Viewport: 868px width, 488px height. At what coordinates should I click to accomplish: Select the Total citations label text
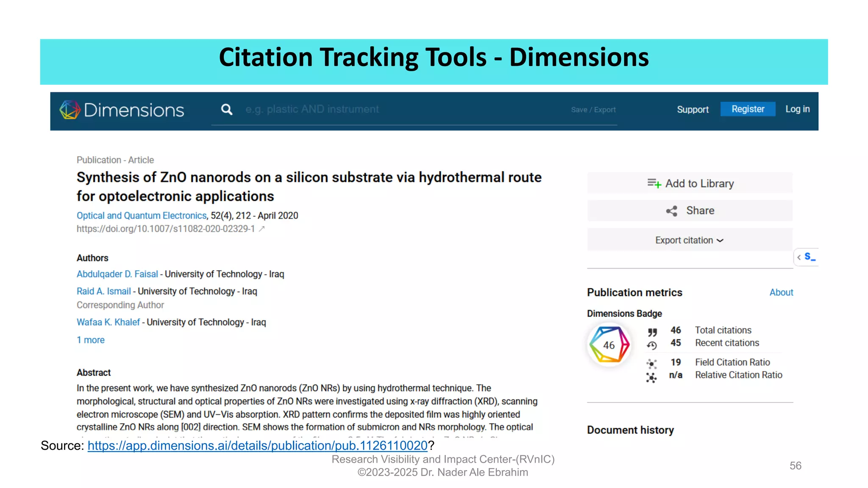[x=723, y=330]
